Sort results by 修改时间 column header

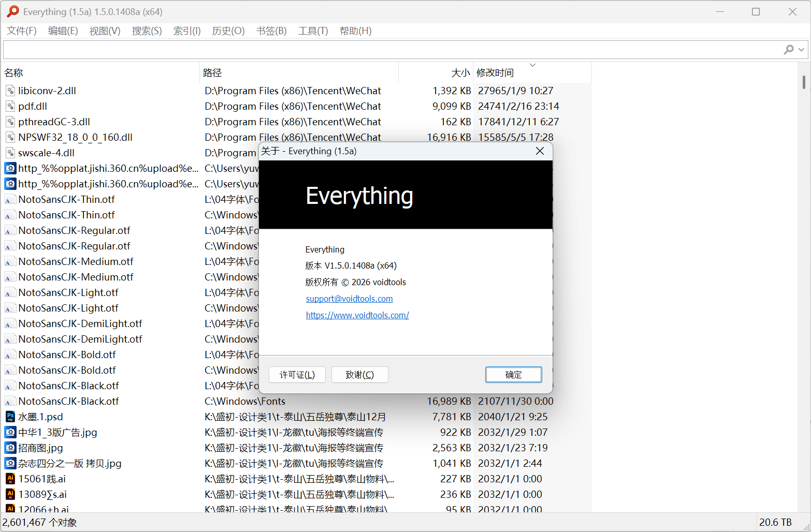532,73
